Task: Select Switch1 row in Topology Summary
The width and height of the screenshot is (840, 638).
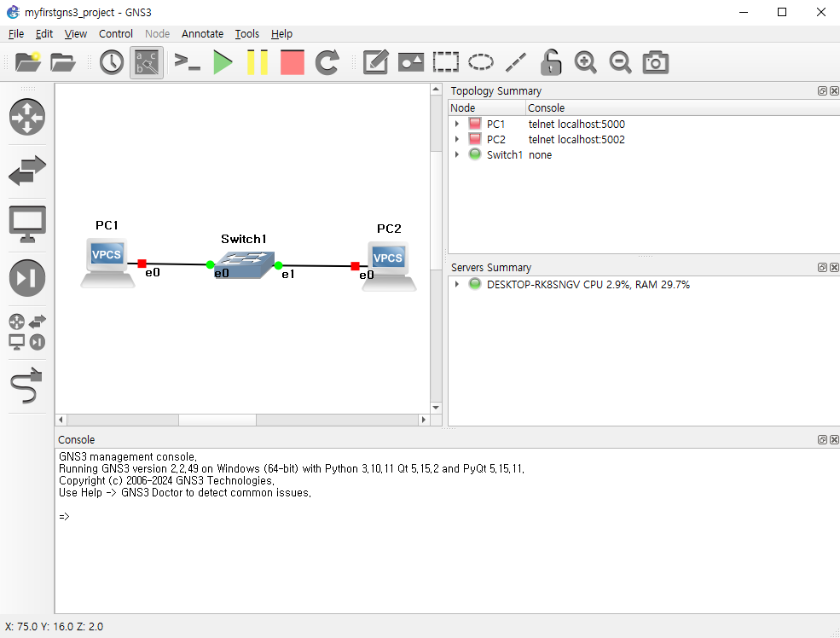Action: click(x=644, y=155)
